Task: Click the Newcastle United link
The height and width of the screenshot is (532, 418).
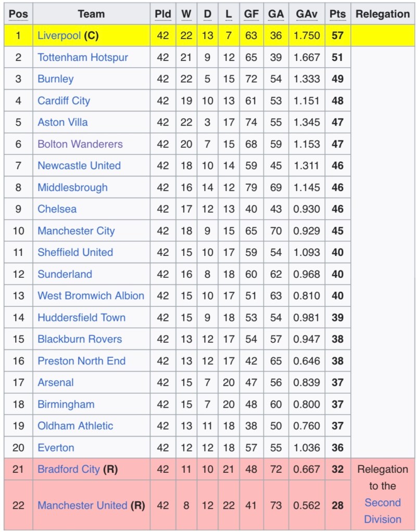Action: [x=79, y=166]
